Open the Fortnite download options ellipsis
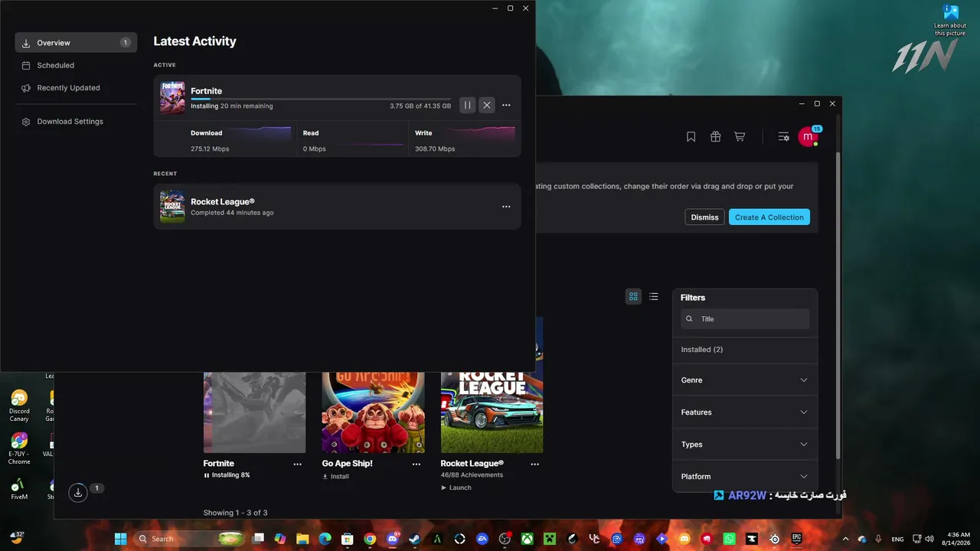This screenshot has height=551, width=980. tap(506, 106)
